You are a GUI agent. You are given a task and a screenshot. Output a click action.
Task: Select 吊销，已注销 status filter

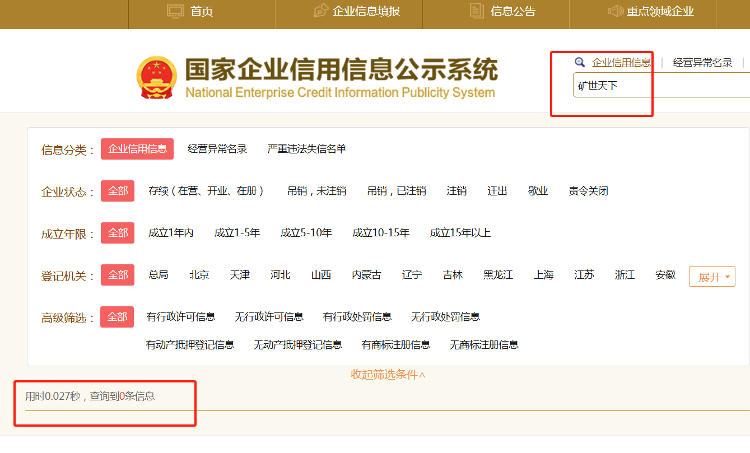point(396,191)
